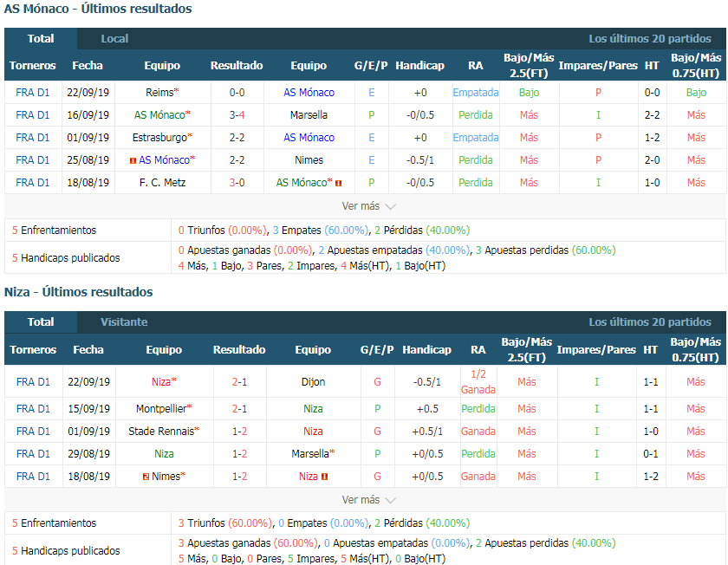Click the 'AS Mónaco - Últimos resultados' heading

pos(98,9)
